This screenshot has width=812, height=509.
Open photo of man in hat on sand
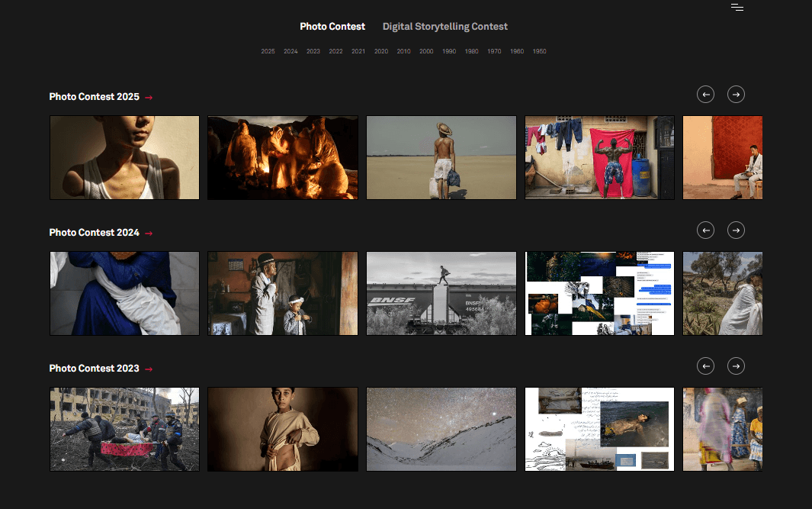tap(441, 158)
